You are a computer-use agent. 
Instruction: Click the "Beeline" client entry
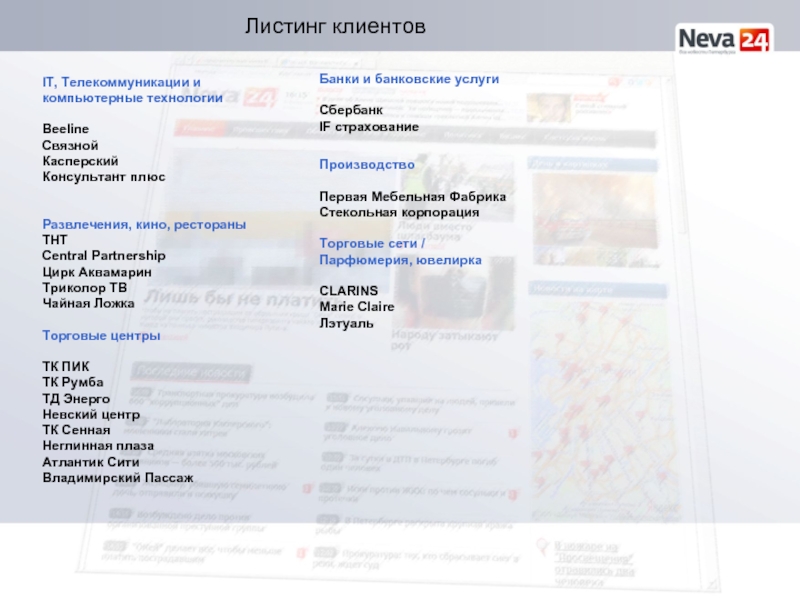(x=66, y=129)
